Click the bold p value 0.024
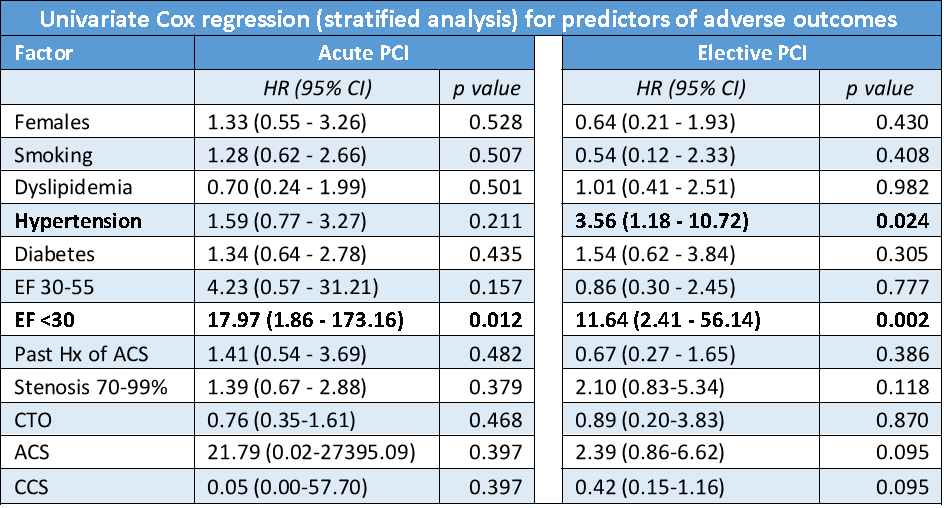This screenshot has width=944, height=508. [892, 221]
